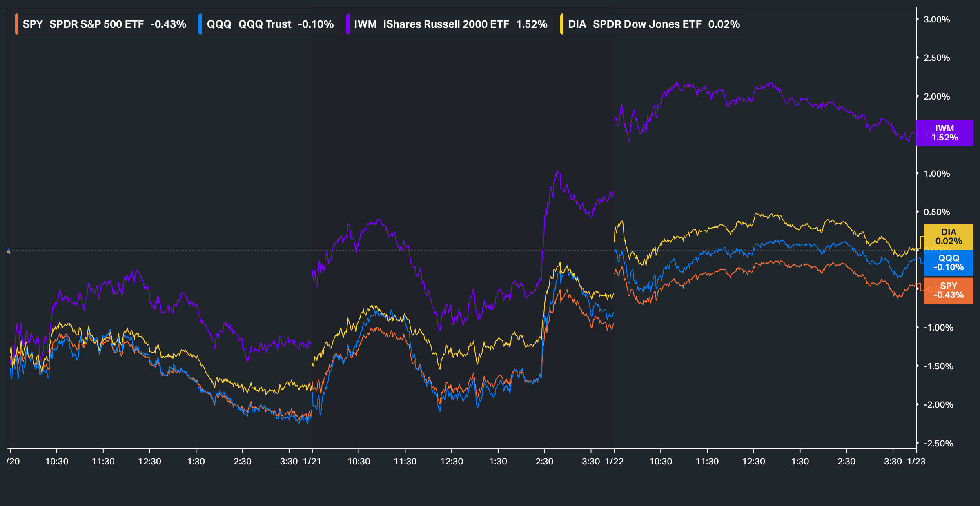Click the 1/22 date marker on time axis
Screen dimensions: 980x506
click(x=614, y=461)
